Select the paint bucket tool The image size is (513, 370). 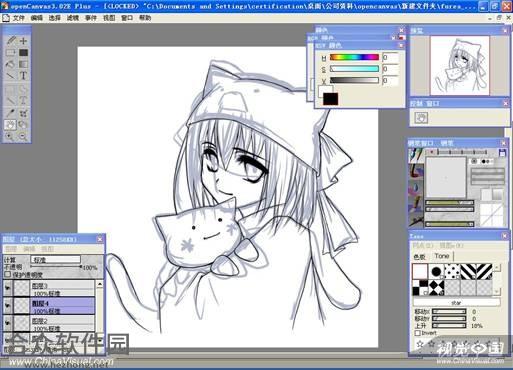pos(10,64)
